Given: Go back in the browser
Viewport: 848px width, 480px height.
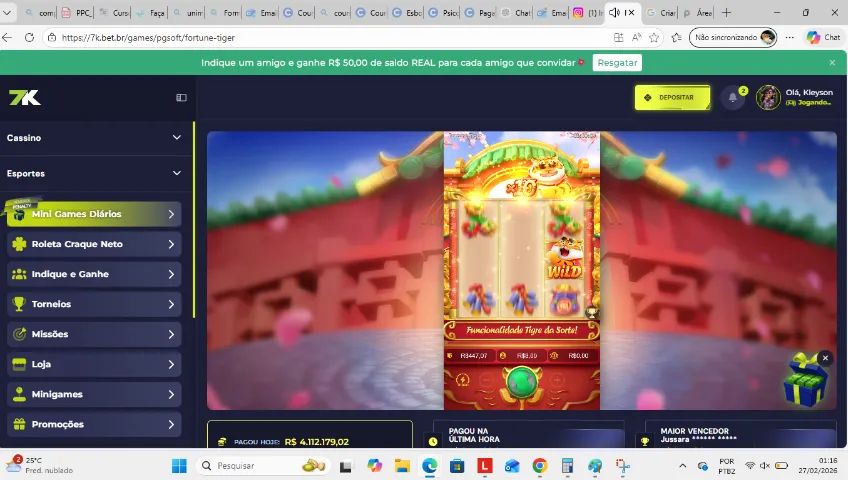Looking at the screenshot, I should pyautogui.click(x=7, y=37).
